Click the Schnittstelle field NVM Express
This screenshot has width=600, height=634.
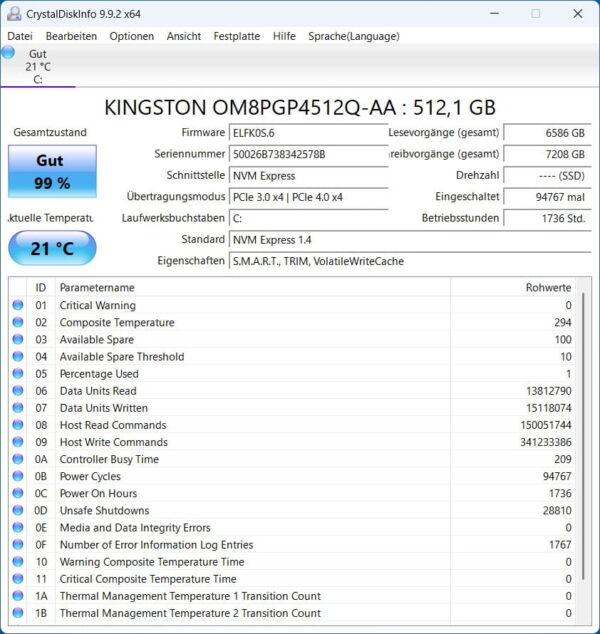click(309, 176)
